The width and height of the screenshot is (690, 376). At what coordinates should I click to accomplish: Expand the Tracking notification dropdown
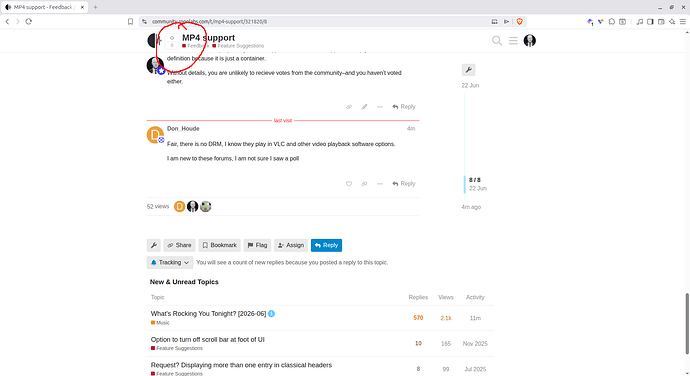click(170, 262)
